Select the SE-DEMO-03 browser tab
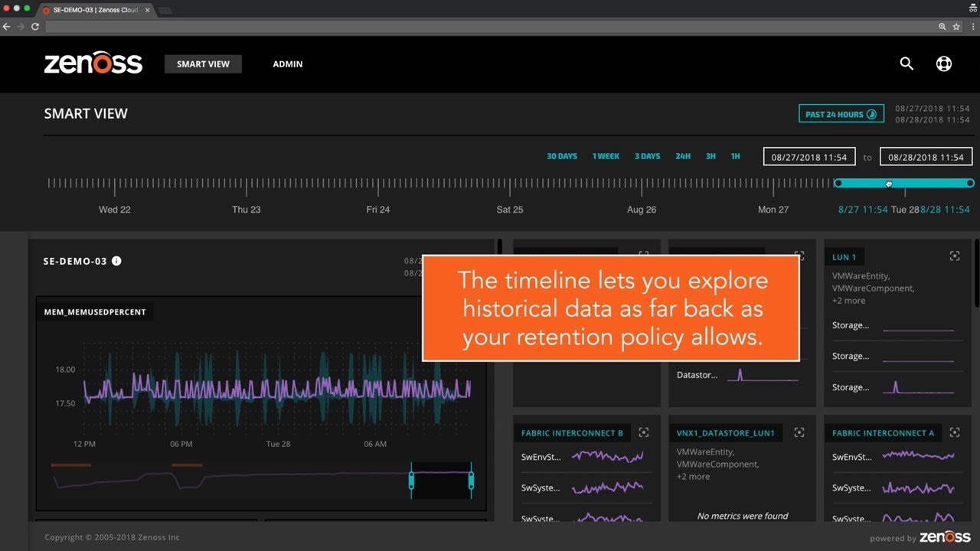980x551 pixels. [x=96, y=10]
